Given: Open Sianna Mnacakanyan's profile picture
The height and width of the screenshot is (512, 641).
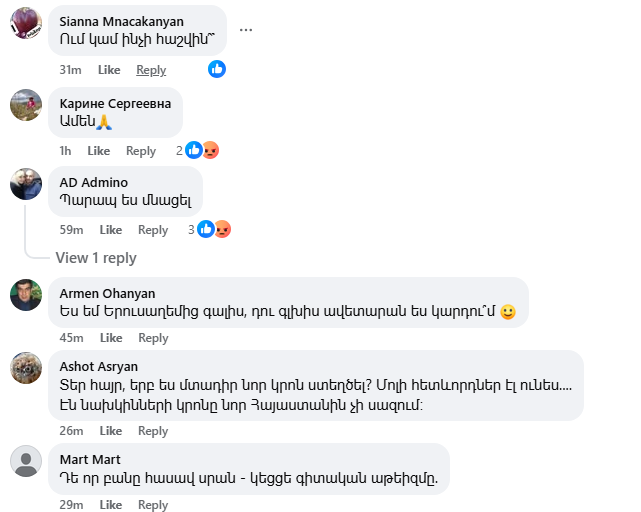Looking at the screenshot, I should point(25,23).
